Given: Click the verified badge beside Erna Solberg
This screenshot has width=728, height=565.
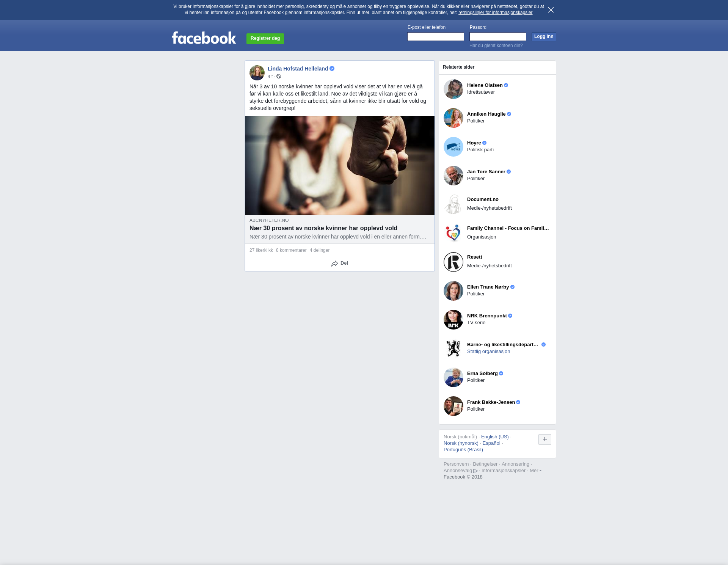Looking at the screenshot, I should coord(501,374).
